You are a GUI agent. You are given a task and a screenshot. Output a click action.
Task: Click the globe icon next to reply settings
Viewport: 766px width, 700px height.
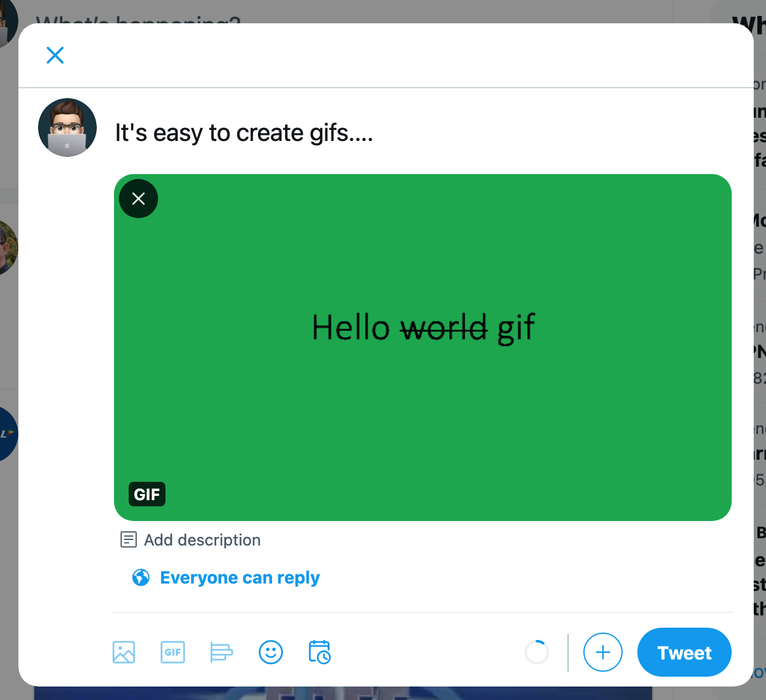[141, 577]
